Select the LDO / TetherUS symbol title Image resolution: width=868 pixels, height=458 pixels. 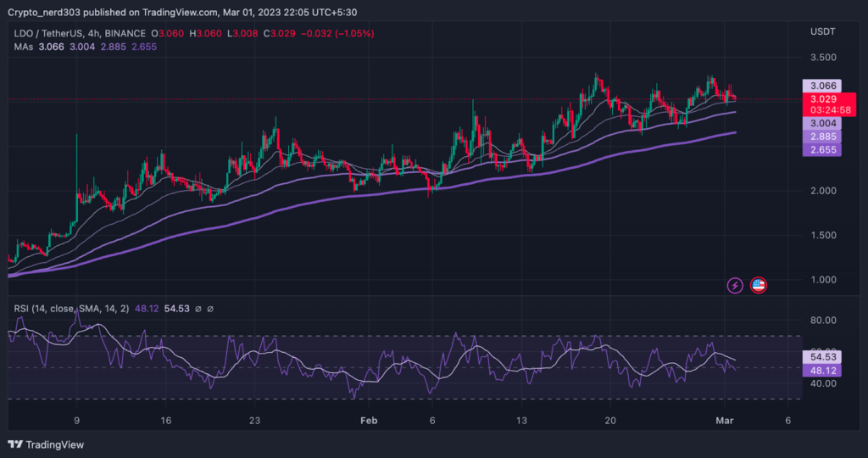click(x=80, y=34)
